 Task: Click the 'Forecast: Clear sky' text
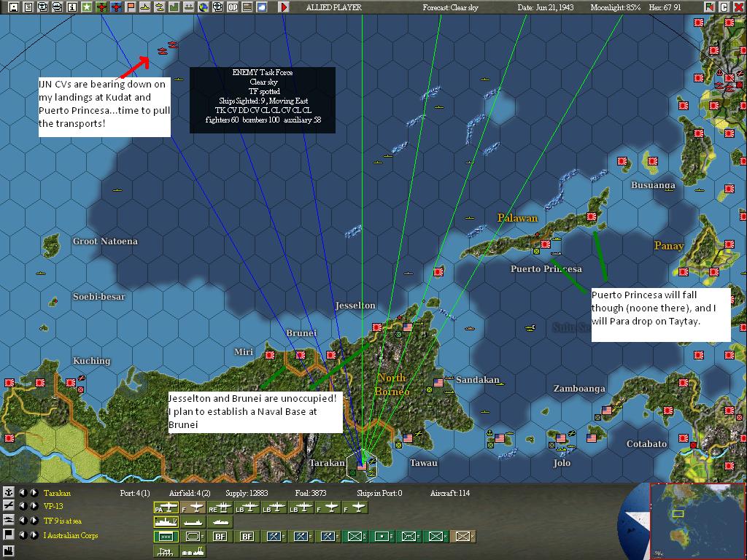450,7
